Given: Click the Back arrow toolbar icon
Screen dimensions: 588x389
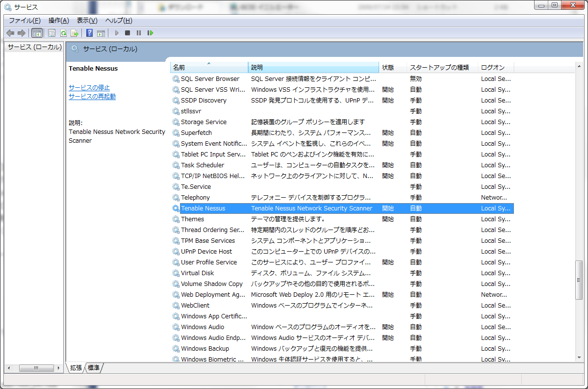Looking at the screenshot, I should pyautogui.click(x=10, y=33).
